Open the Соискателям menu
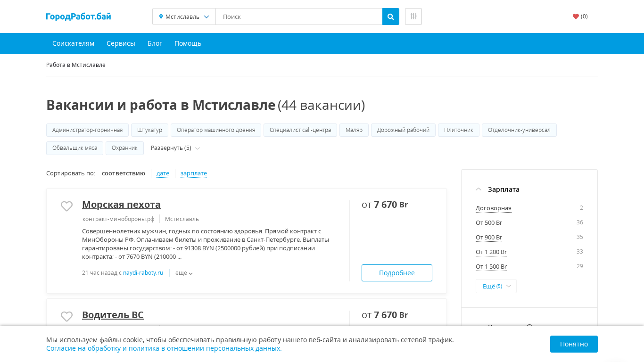Viewport: 644px width, 362px height. 73,43
